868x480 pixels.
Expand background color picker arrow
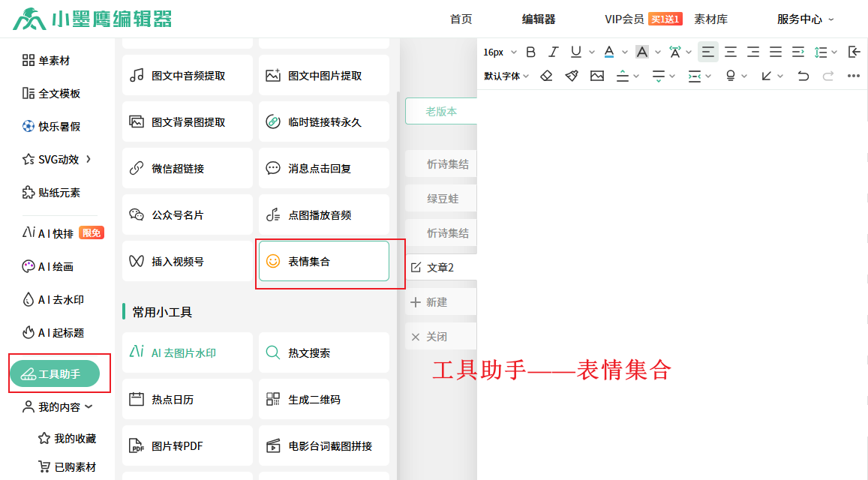pos(658,52)
